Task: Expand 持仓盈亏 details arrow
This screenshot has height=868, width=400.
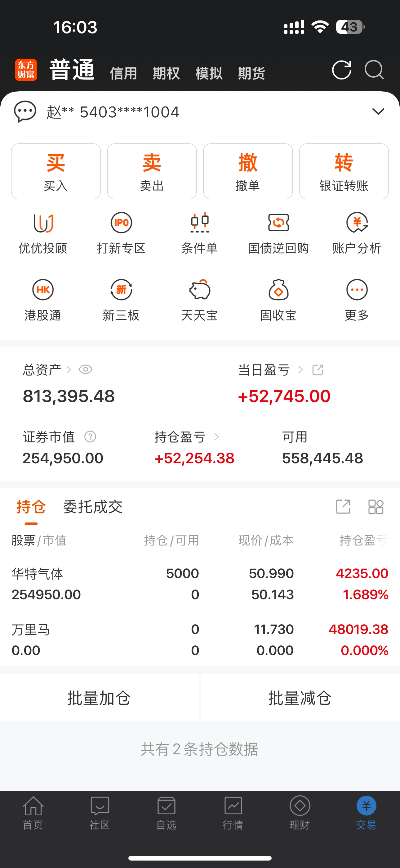Action: tap(216, 437)
